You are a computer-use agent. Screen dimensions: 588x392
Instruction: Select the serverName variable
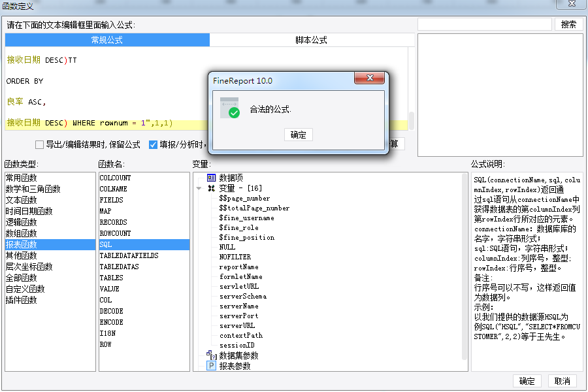click(239, 306)
